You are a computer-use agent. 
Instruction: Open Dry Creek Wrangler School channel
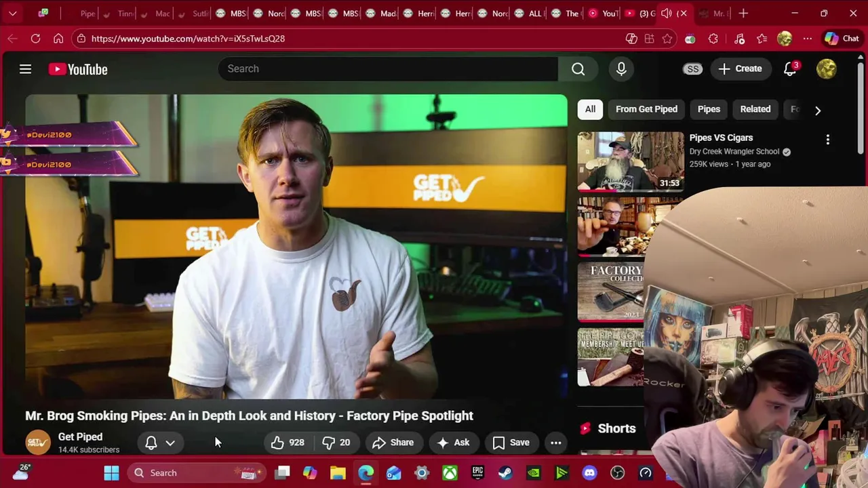coord(734,152)
